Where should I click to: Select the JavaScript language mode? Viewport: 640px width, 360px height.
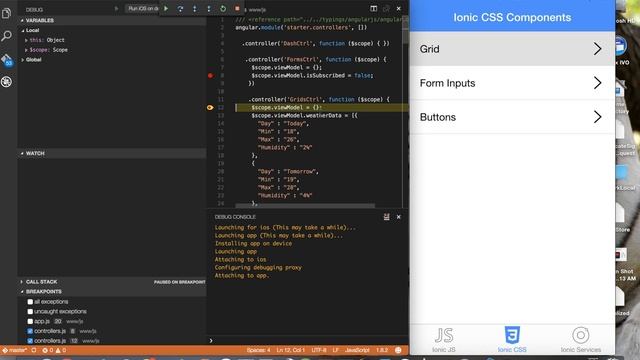coord(357,350)
